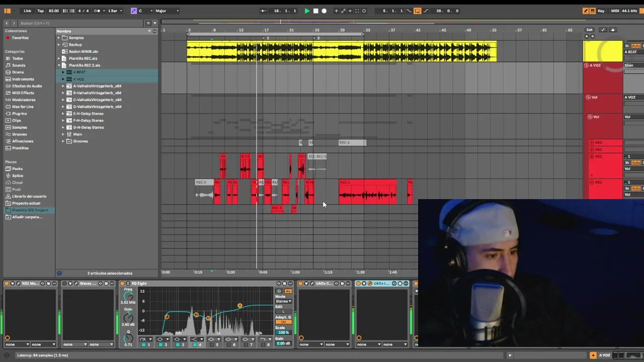Toggle Follow playback mode
Viewport: 644px width, 362px height.
pyautogui.click(x=263, y=11)
